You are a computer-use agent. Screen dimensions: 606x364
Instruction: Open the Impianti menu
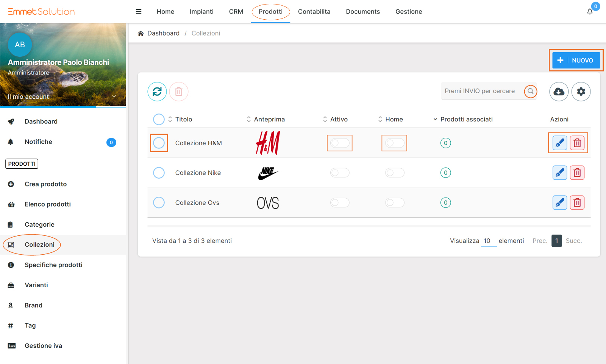pos(201,12)
